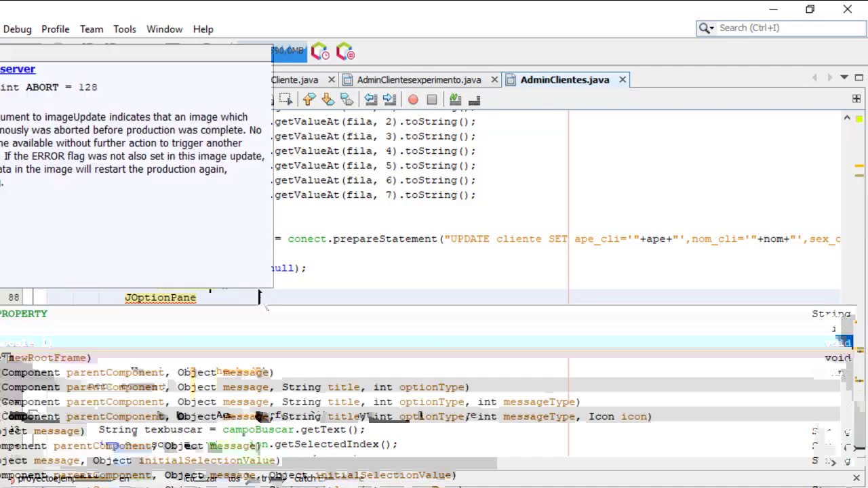Image resolution: width=868 pixels, height=488 pixels.
Task: Click editor scrollbar up arrow
Action: point(848,119)
